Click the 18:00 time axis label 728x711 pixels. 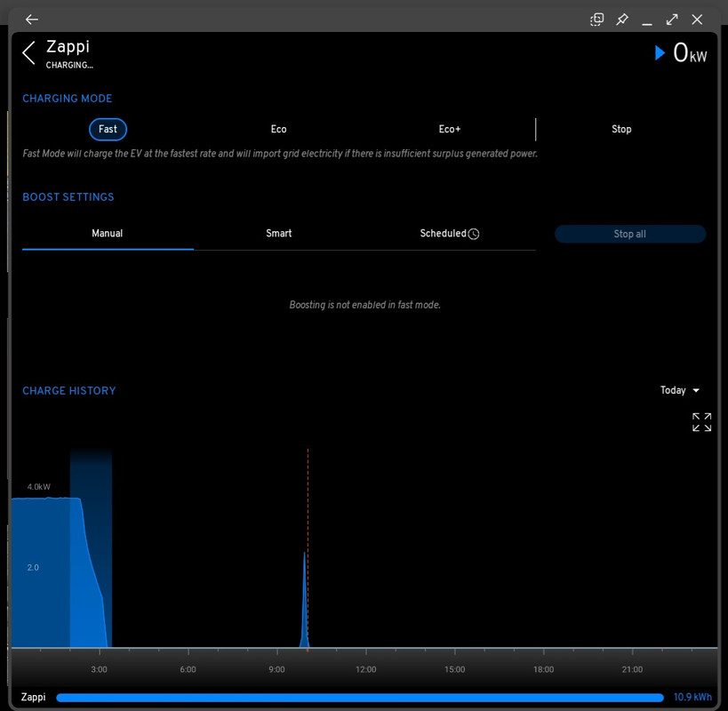544,670
